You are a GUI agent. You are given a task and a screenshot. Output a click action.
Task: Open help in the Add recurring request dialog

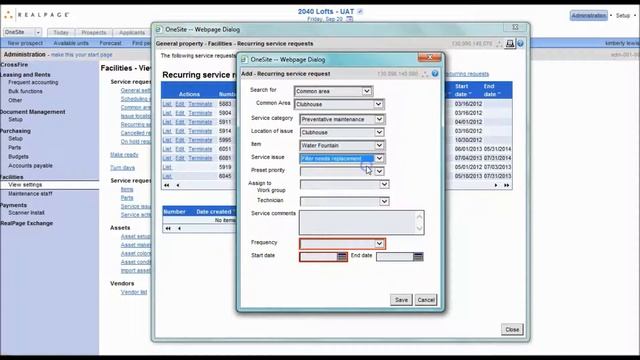pos(435,73)
